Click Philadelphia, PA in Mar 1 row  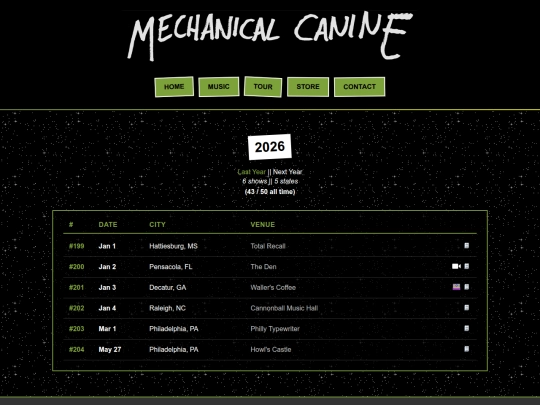(174, 329)
